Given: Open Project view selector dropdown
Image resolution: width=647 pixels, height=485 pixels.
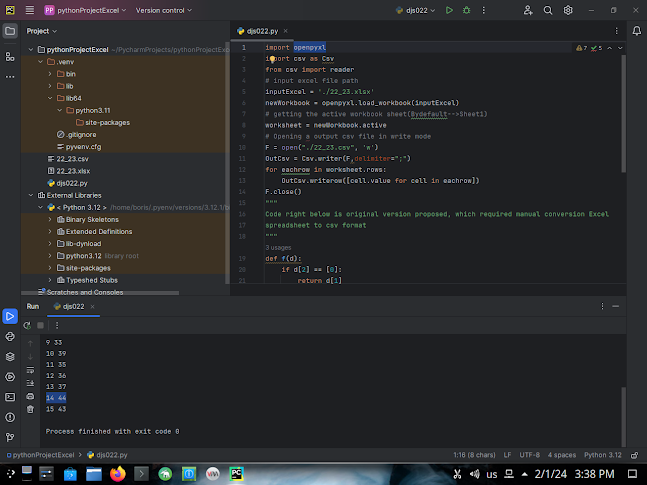Looking at the screenshot, I should 42,31.
